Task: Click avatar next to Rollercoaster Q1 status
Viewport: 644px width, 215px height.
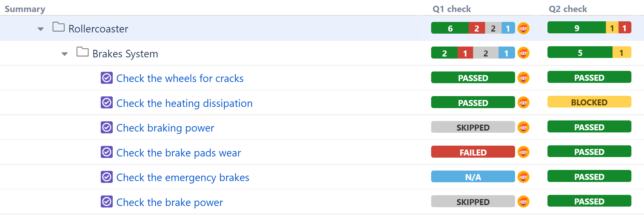Action: pos(523,29)
